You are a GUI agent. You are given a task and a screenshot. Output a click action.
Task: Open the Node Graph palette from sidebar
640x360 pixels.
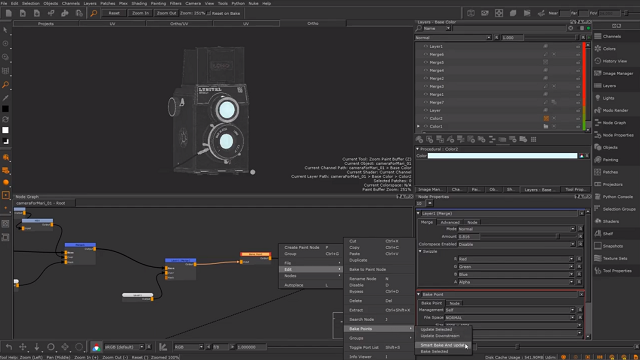tap(614, 122)
